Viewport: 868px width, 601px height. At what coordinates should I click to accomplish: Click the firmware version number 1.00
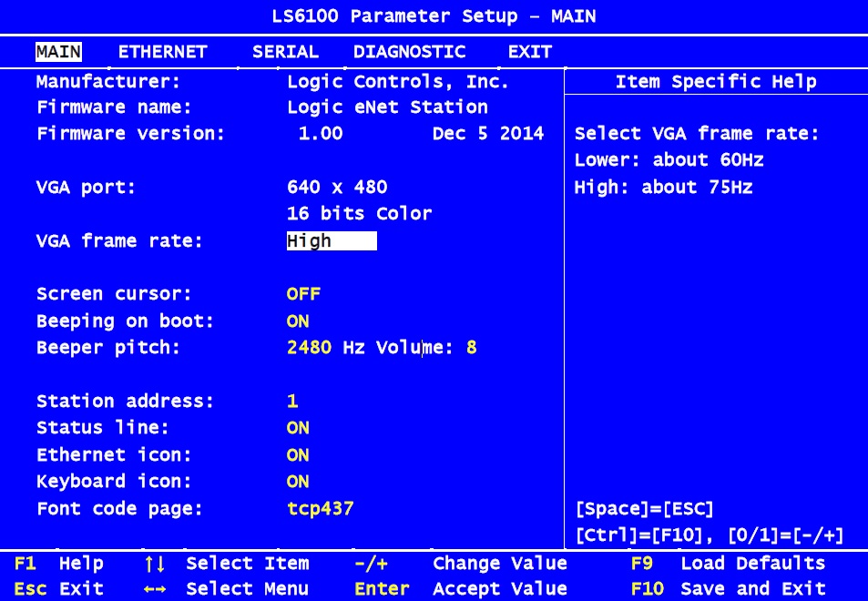321,133
